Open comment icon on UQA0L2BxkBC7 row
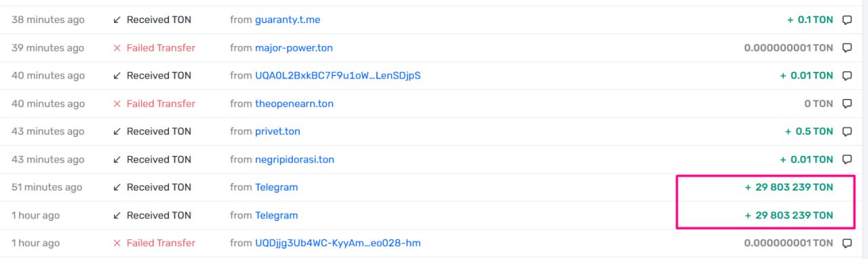 [x=847, y=76]
